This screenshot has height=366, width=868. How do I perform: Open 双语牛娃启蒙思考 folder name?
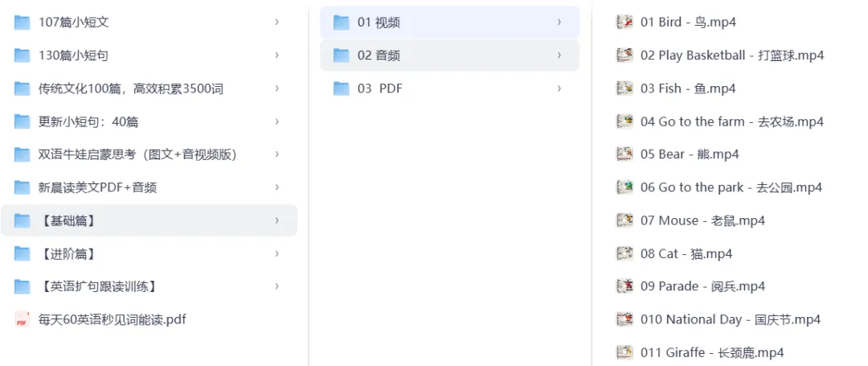pos(137,154)
